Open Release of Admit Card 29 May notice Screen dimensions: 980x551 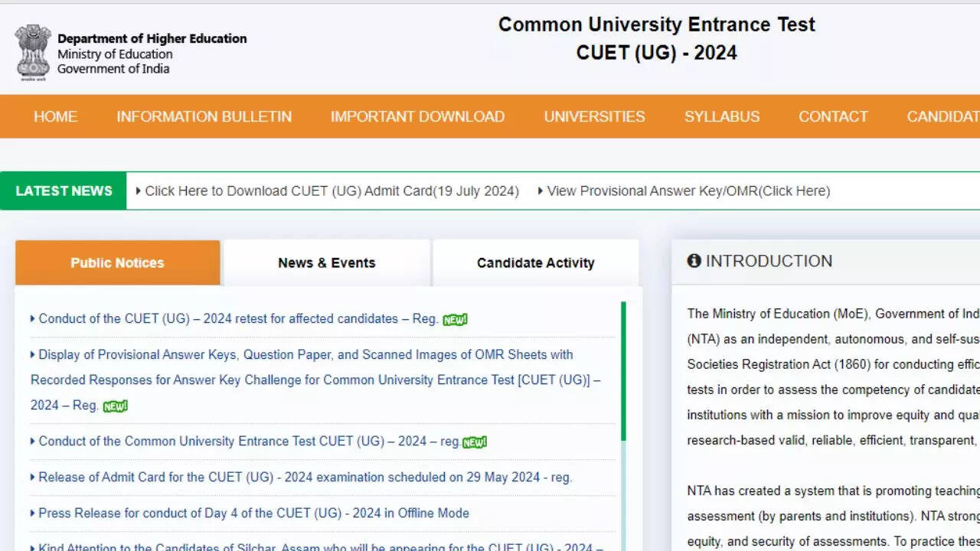click(305, 477)
